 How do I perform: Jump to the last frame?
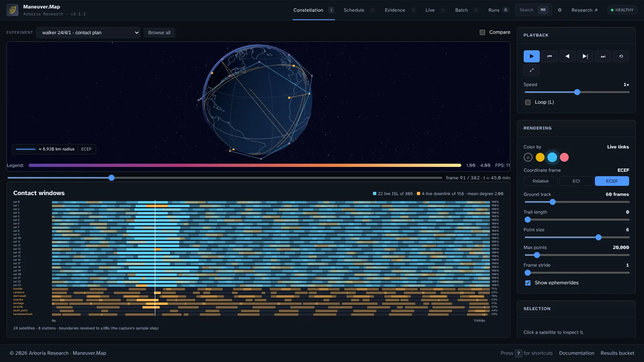tap(603, 56)
